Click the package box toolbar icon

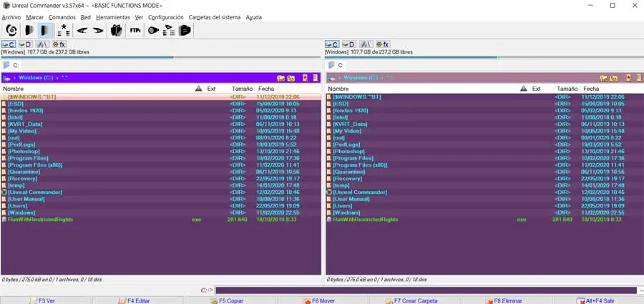click(117, 30)
